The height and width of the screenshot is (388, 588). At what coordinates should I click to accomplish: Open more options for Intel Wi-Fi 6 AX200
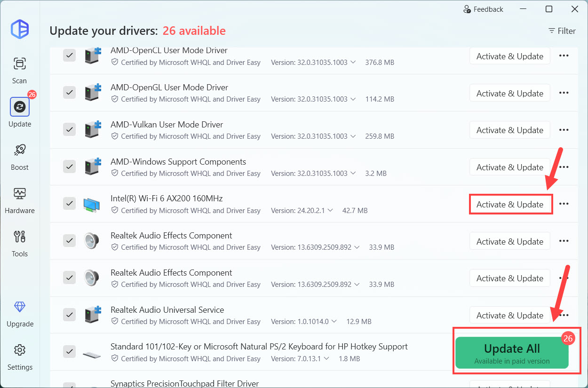coord(564,204)
